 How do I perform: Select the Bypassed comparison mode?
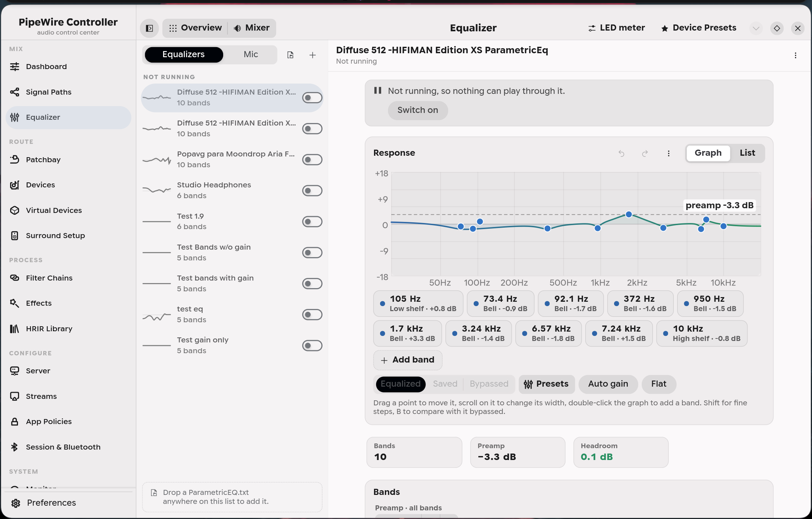(489, 384)
